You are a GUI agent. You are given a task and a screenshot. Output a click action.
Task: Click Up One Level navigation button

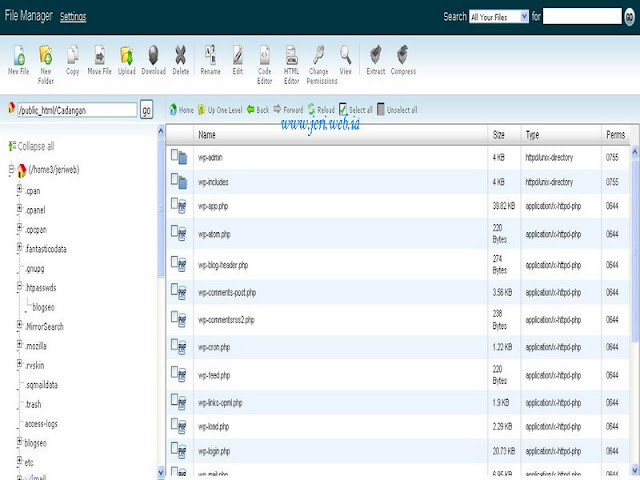220,110
